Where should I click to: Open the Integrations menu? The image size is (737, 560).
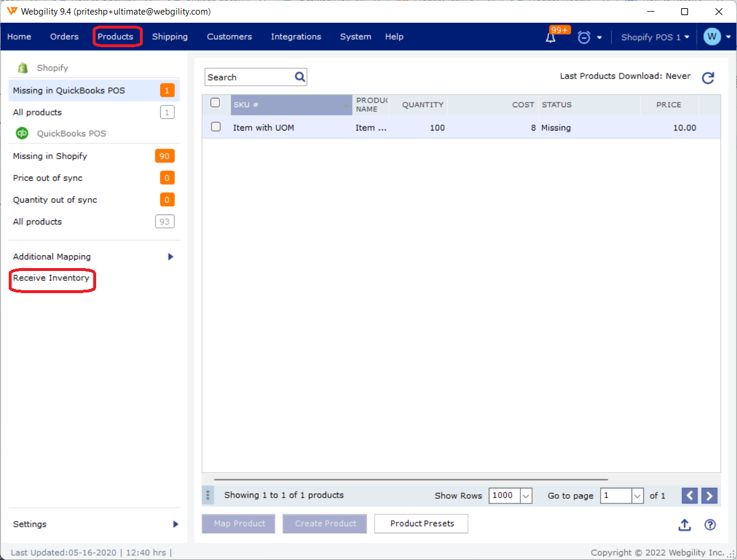296,37
